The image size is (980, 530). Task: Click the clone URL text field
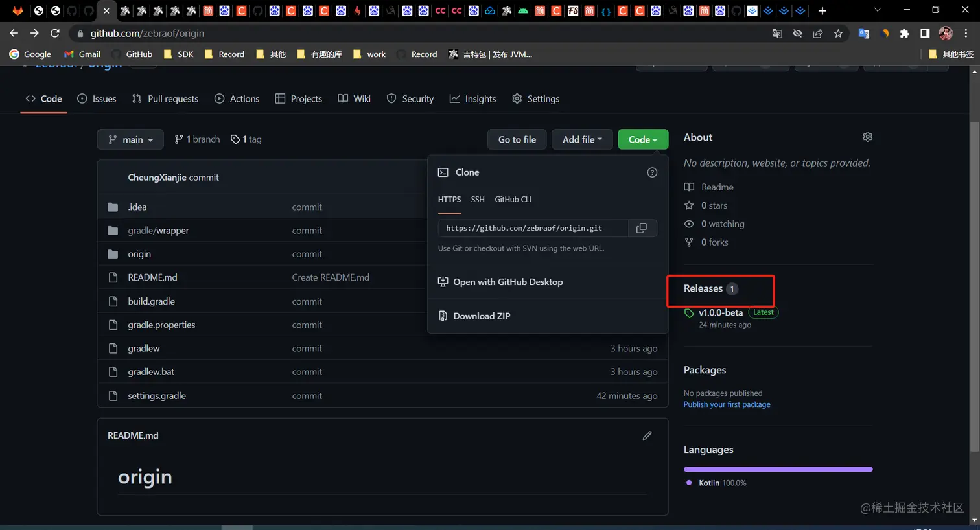click(533, 228)
